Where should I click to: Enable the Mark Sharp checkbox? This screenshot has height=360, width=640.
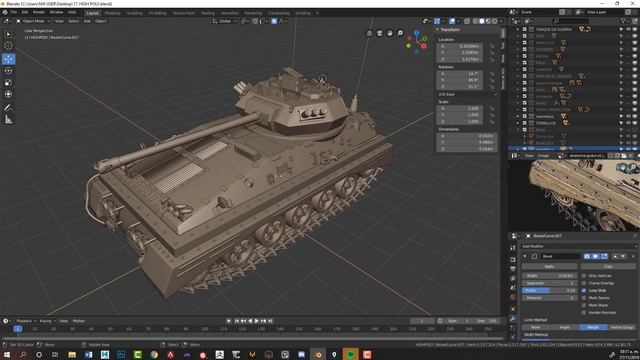pyautogui.click(x=584, y=305)
